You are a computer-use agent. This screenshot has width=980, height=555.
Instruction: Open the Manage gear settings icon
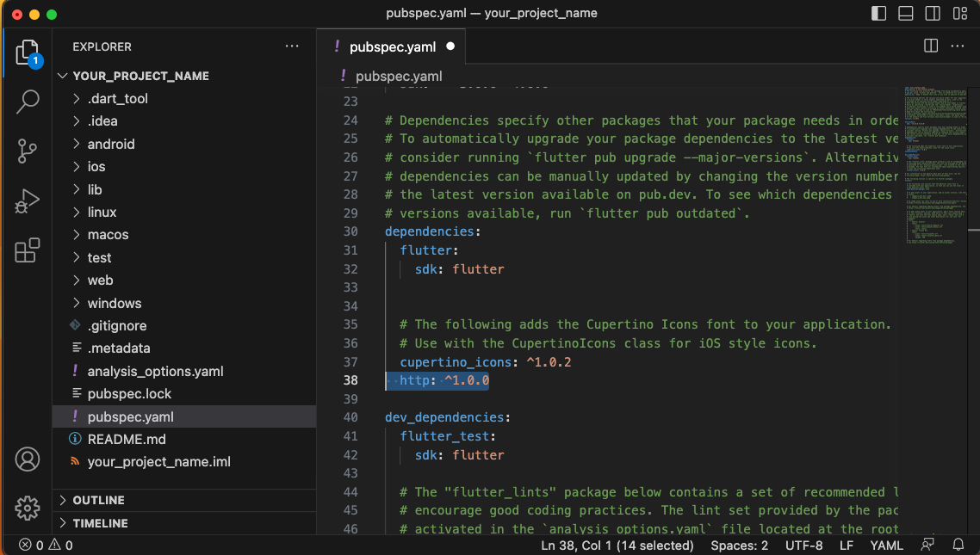click(x=28, y=509)
